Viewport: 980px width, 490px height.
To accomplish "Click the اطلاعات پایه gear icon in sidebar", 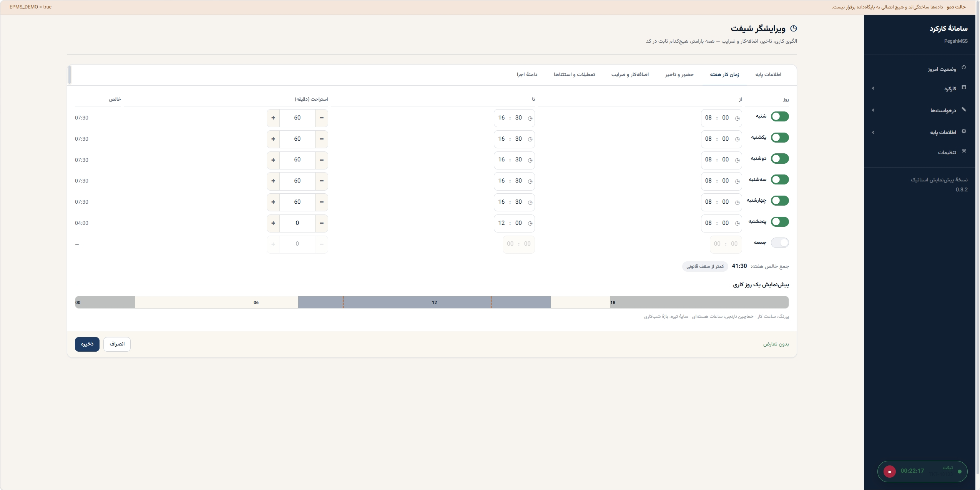I will pyautogui.click(x=963, y=131).
